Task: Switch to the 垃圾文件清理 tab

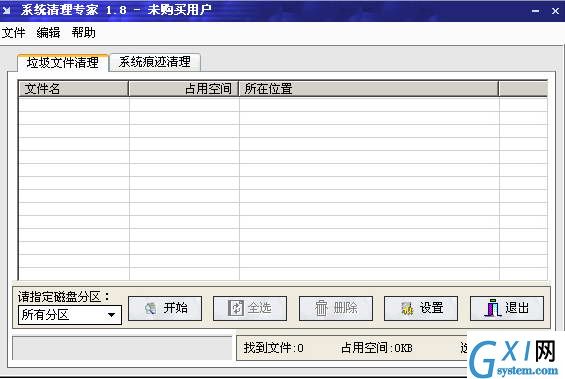Action: [63, 63]
